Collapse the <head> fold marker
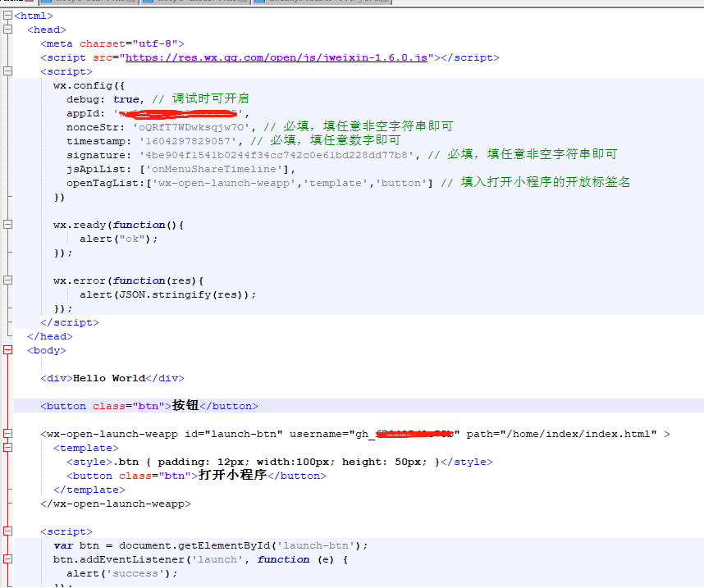 tap(7, 30)
